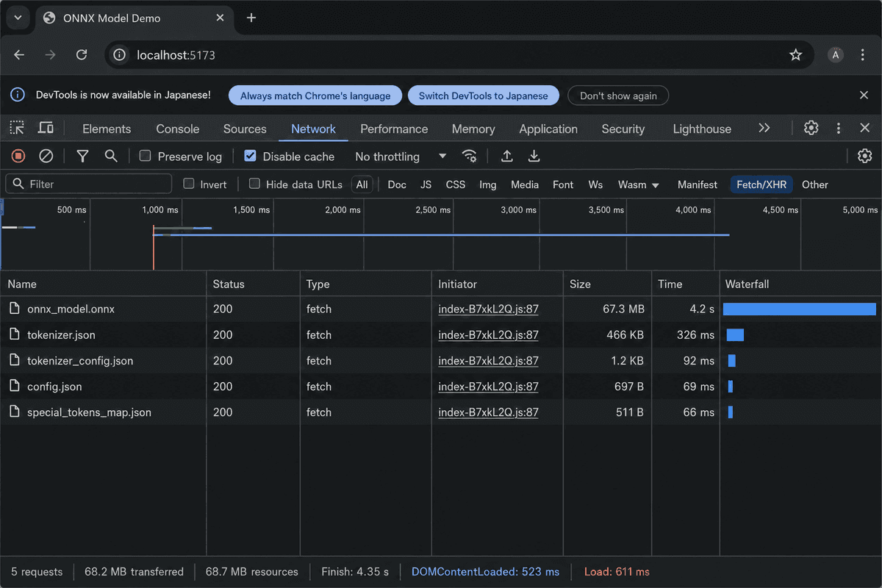882x588 pixels.
Task: Dismiss the language notification bar
Action: pyautogui.click(x=864, y=95)
